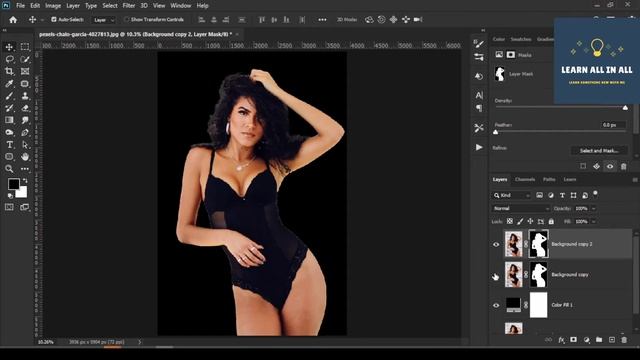Open the Paragraph panel icon
Screen dimensions: 640x360
pos(479,108)
